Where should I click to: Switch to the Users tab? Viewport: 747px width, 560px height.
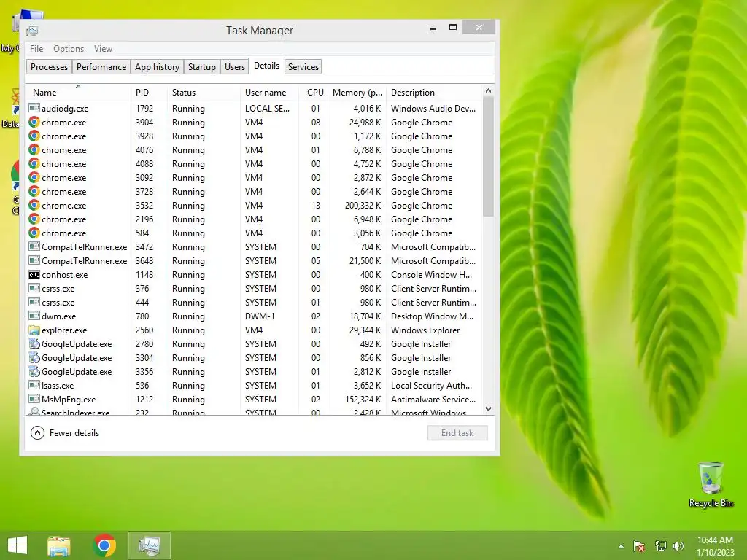click(235, 66)
